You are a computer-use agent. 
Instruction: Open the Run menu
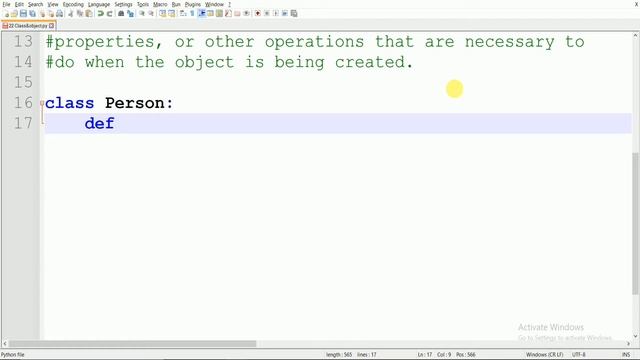click(176, 4)
